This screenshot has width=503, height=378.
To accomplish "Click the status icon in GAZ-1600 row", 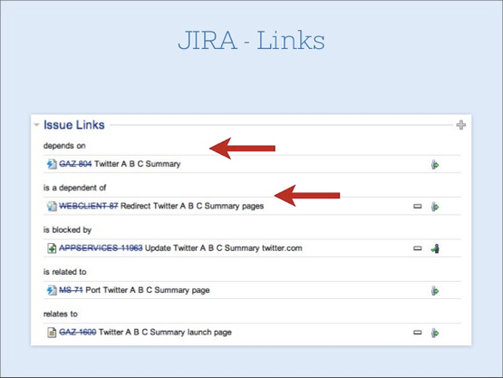I will 435,332.
